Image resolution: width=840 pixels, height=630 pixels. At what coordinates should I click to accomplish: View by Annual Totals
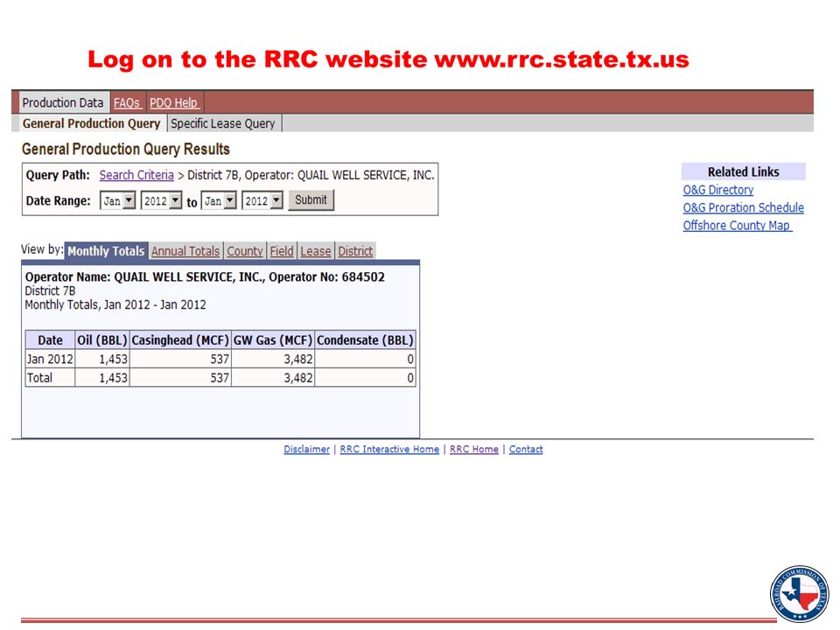click(x=185, y=251)
